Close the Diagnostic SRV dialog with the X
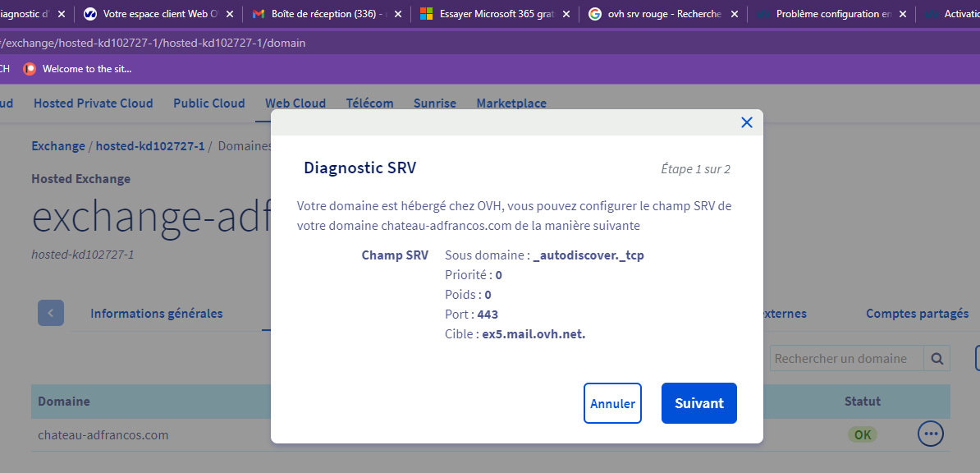 tap(746, 122)
